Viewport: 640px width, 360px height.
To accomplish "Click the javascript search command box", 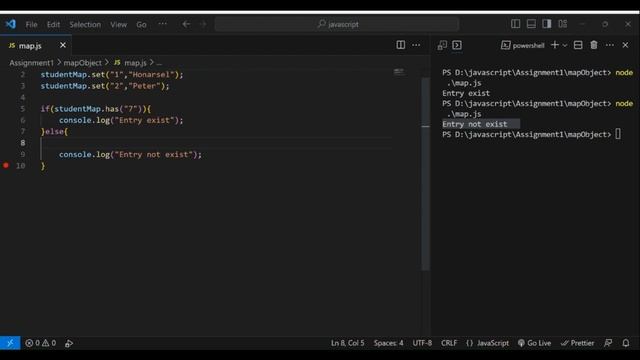I will (337, 24).
